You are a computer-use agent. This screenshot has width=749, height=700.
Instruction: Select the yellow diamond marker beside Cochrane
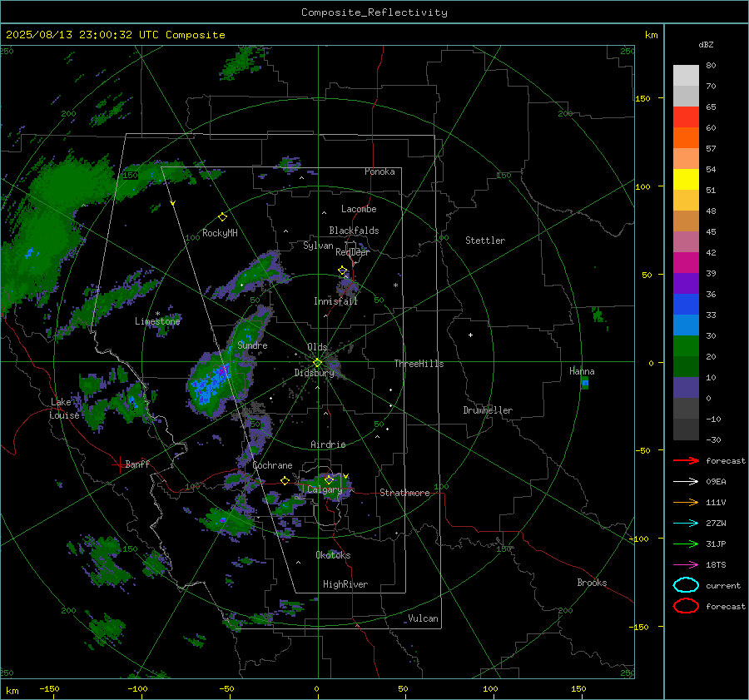click(285, 480)
